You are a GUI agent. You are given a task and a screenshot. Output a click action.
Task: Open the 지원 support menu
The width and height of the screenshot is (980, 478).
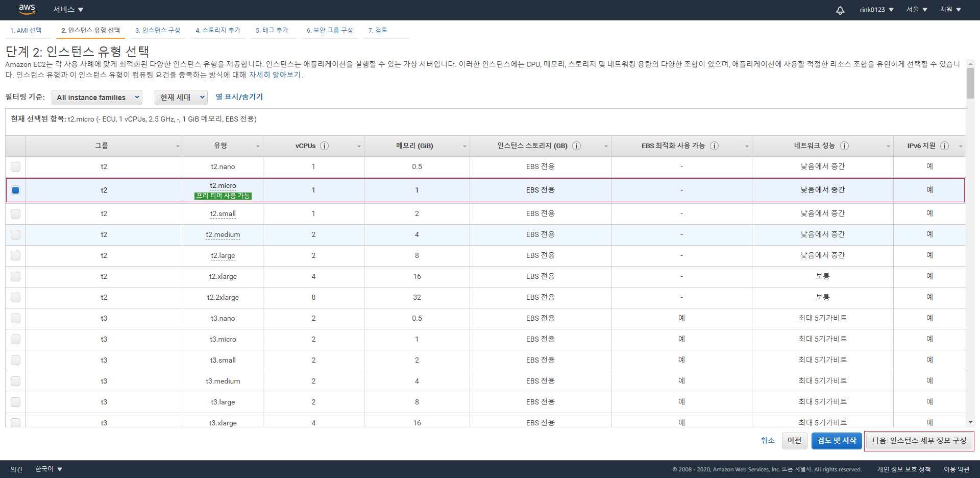point(950,10)
